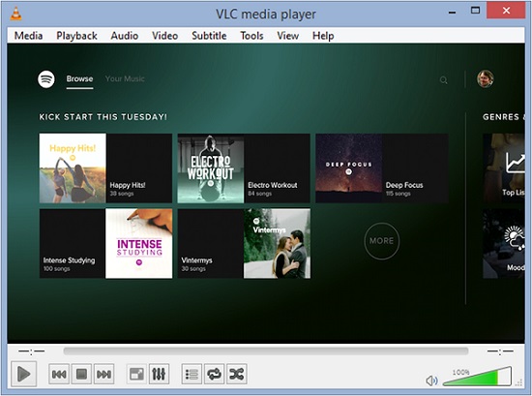Open the Playback menu
532x396 pixels.
[x=76, y=36]
